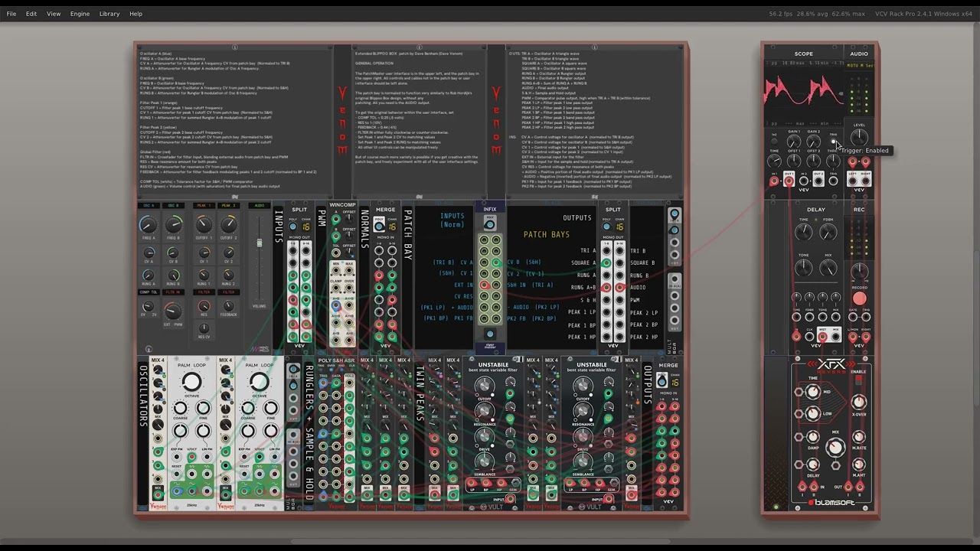Click the CV A attenuverter knob

pos(149,253)
